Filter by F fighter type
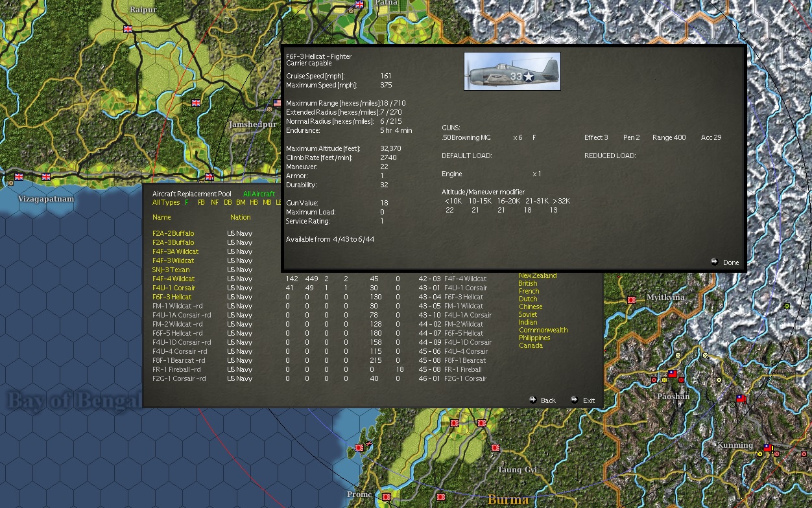812x508 pixels. 187,203
